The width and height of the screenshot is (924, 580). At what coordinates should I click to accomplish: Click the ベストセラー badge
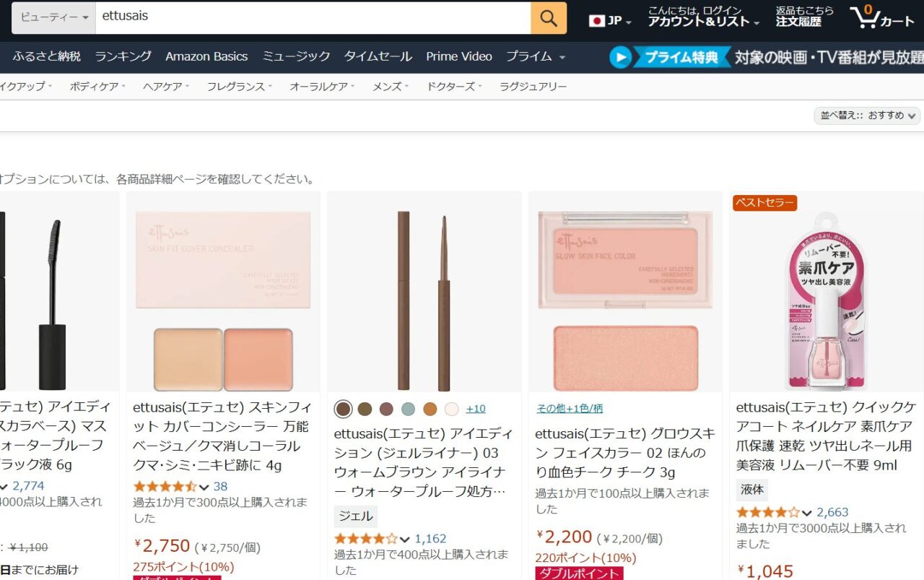click(764, 203)
